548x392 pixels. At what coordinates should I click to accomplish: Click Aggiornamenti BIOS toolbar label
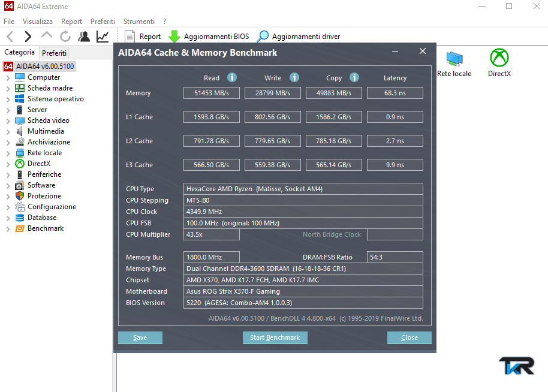216,37
